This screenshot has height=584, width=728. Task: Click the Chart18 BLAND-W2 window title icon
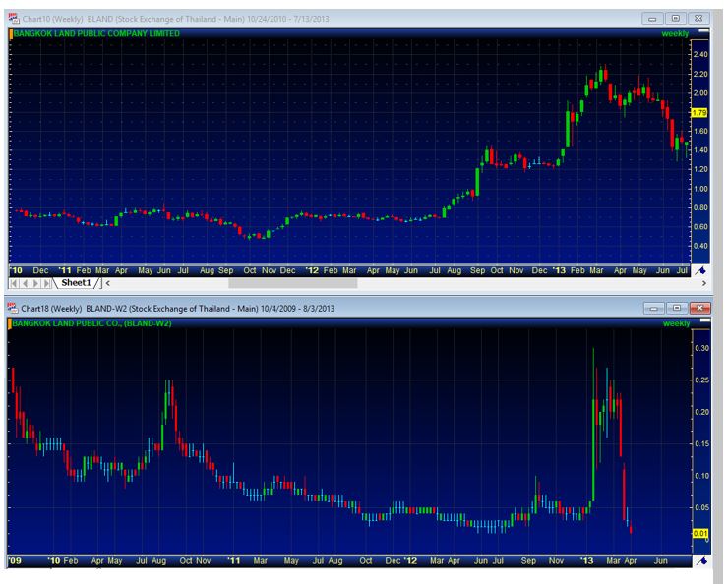click(13, 308)
